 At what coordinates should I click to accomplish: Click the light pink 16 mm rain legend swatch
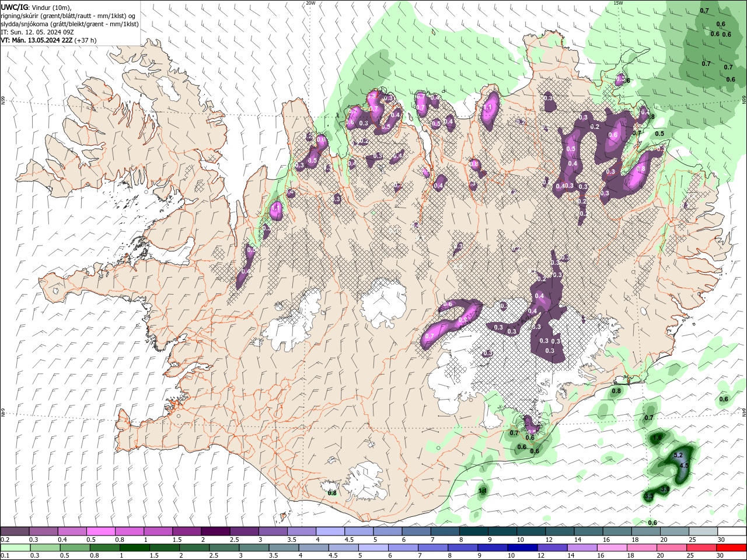[x=612, y=548]
